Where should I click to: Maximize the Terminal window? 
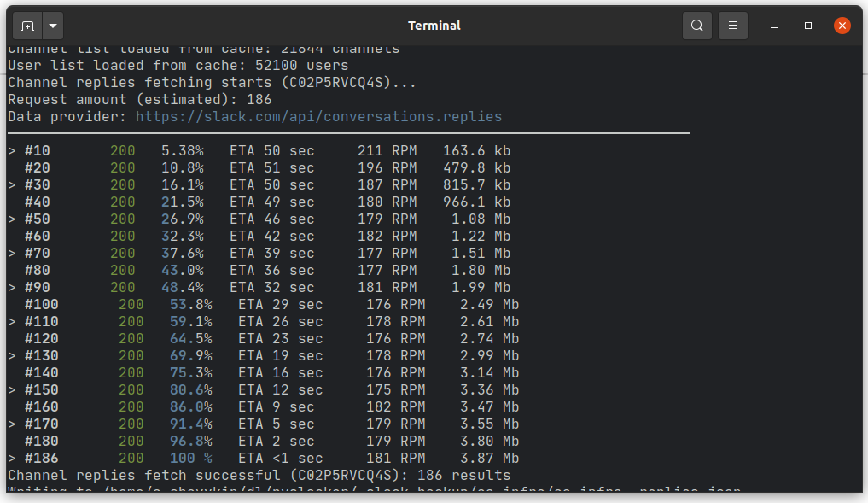(x=808, y=26)
